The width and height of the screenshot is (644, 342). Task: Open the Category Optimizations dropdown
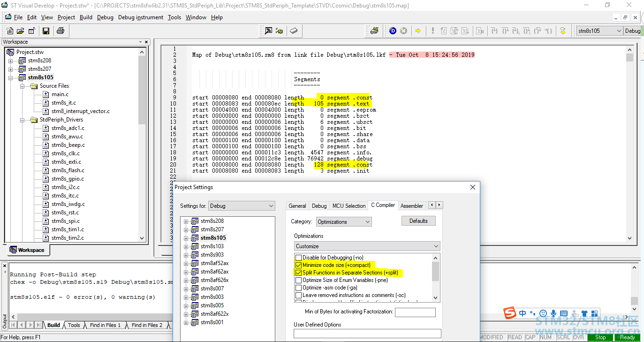pyautogui.click(x=344, y=222)
